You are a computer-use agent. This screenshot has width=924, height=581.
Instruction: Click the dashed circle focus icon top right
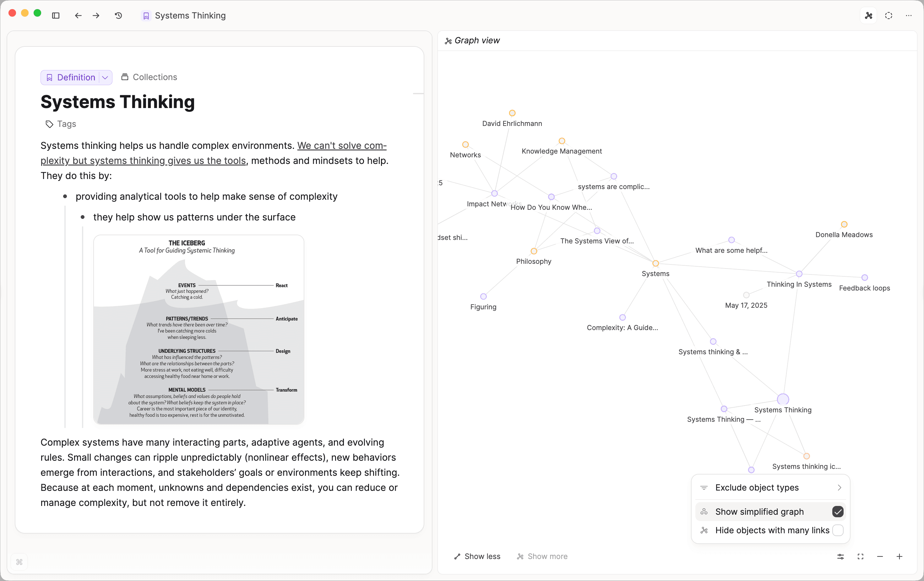pyautogui.click(x=889, y=16)
